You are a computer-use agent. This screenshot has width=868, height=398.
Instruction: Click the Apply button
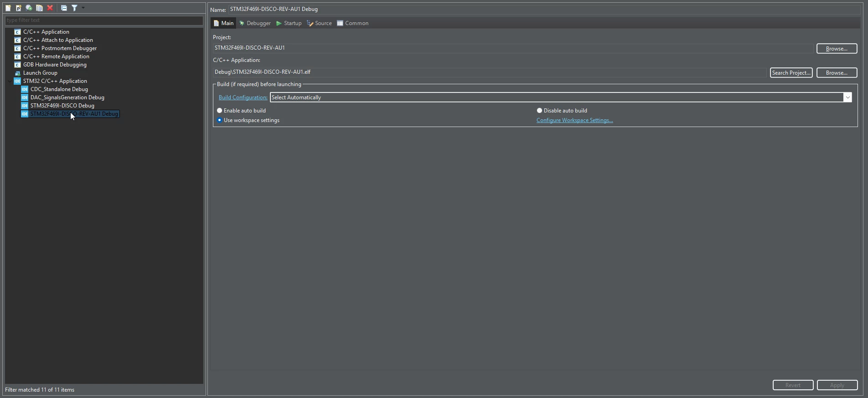tap(837, 385)
